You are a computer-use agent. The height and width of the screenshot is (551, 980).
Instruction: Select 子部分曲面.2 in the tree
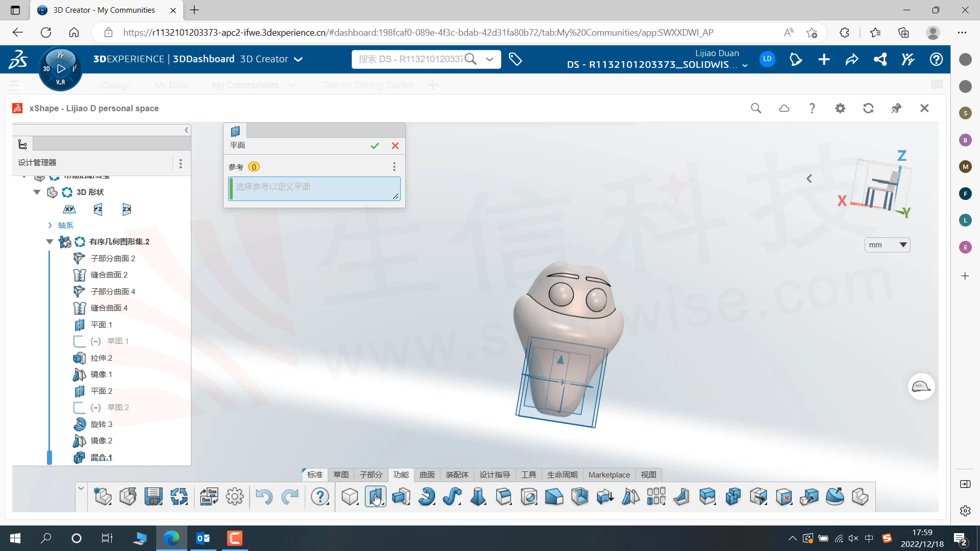pyautogui.click(x=113, y=259)
